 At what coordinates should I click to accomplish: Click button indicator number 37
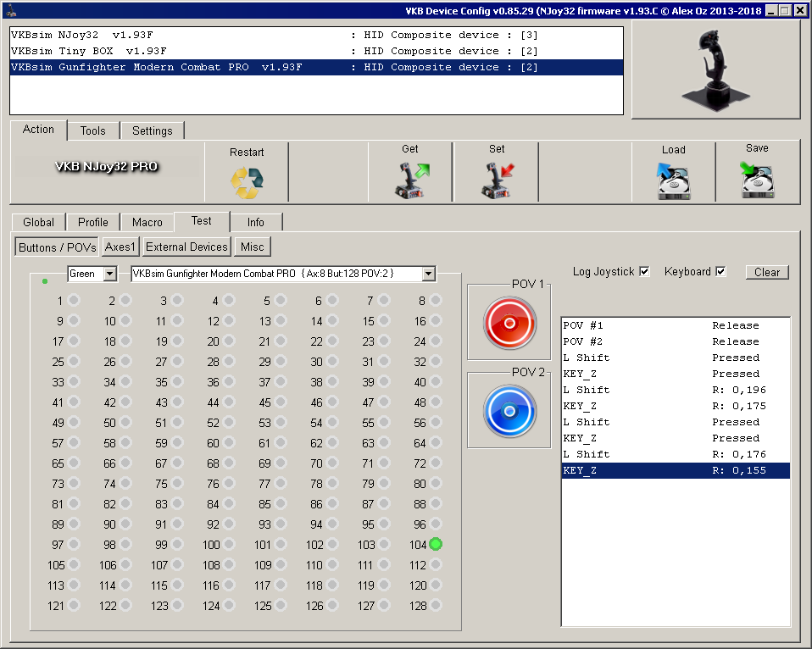tap(281, 381)
